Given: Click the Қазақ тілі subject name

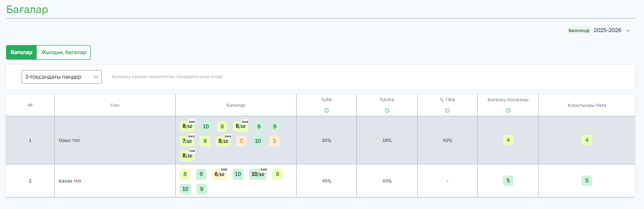Looking at the screenshot, I should click(x=70, y=181).
